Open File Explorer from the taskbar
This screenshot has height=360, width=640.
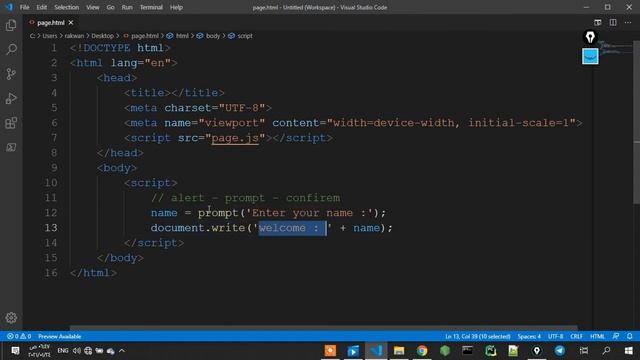[x=399, y=351]
